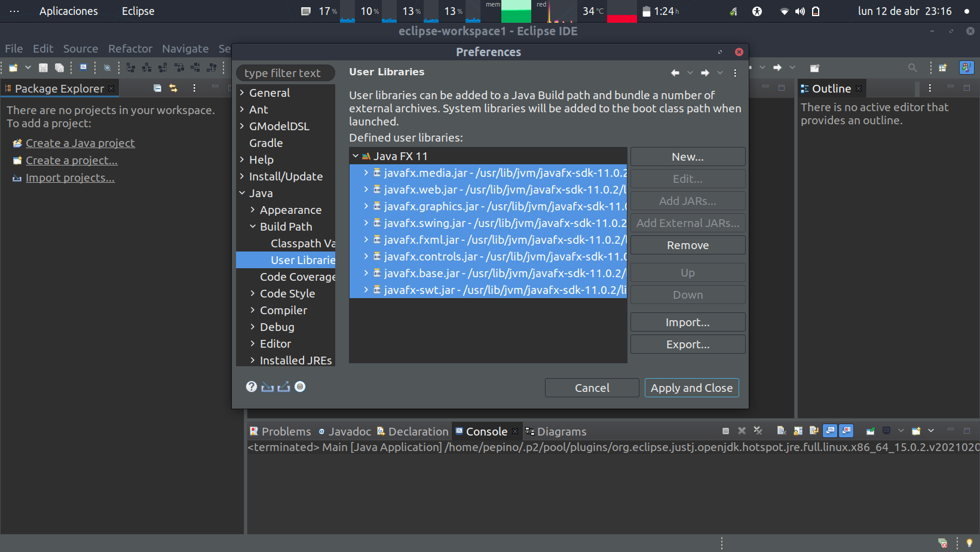Screen dimensions: 980x552
Task: Open the Refactor menu
Action: (130, 48)
